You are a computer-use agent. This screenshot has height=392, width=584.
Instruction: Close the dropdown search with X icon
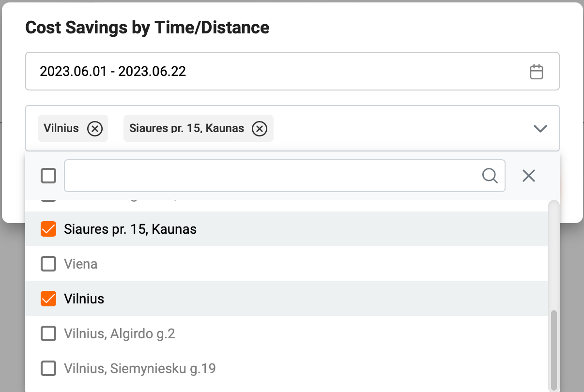(x=529, y=176)
